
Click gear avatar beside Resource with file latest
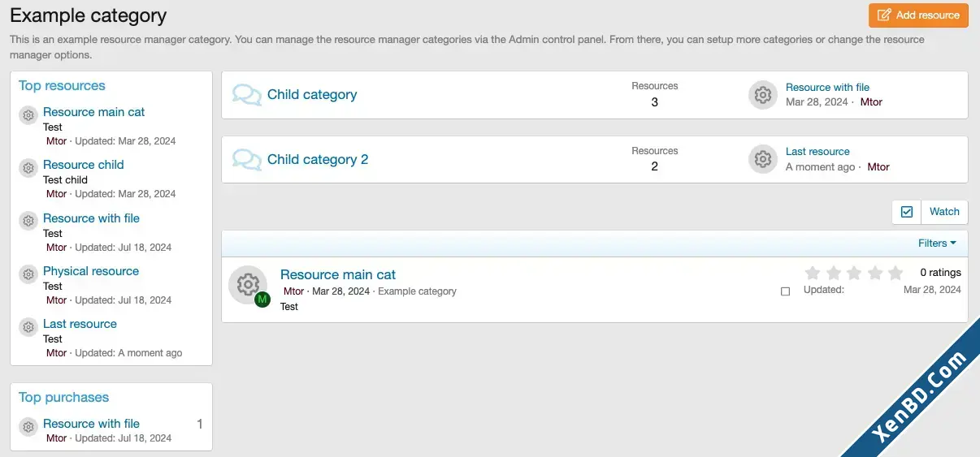[x=762, y=95]
